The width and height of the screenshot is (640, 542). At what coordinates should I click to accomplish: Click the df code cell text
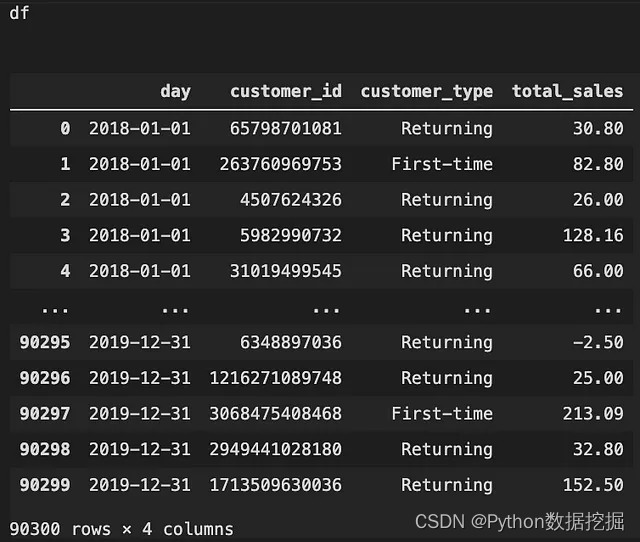pyautogui.click(x=19, y=13)
